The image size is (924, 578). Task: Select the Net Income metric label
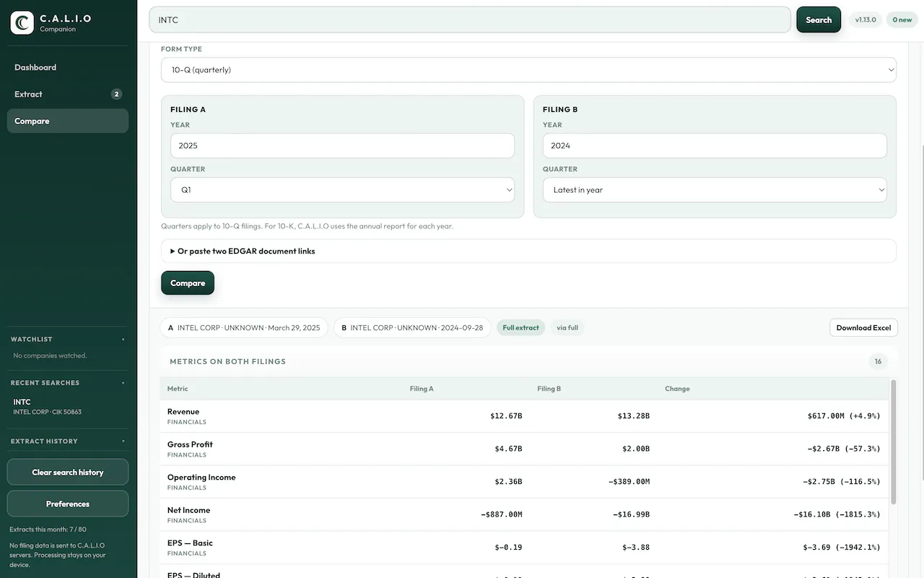[188, 510]
